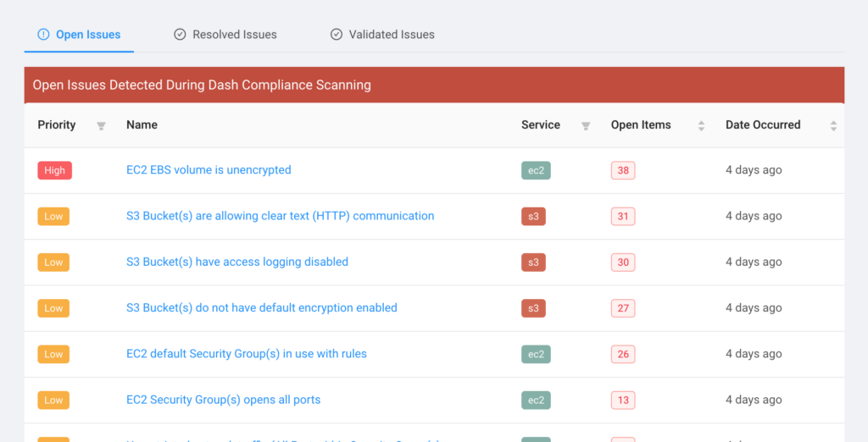Open "EC2 Security Group(s) opens all ports"

pyautogui.click(x=224, y=400)
